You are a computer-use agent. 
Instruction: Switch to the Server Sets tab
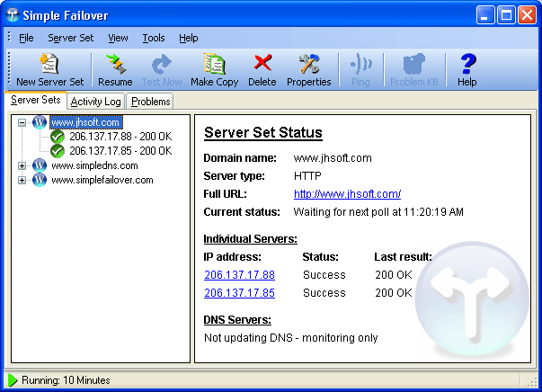pyautogui.click(x=35, y=100)
